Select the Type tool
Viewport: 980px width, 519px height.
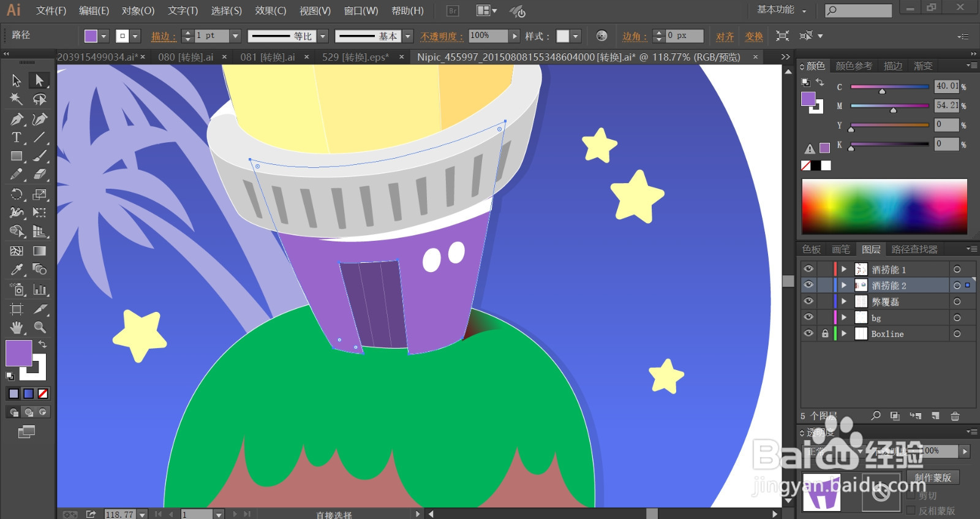tap(17, 137)
